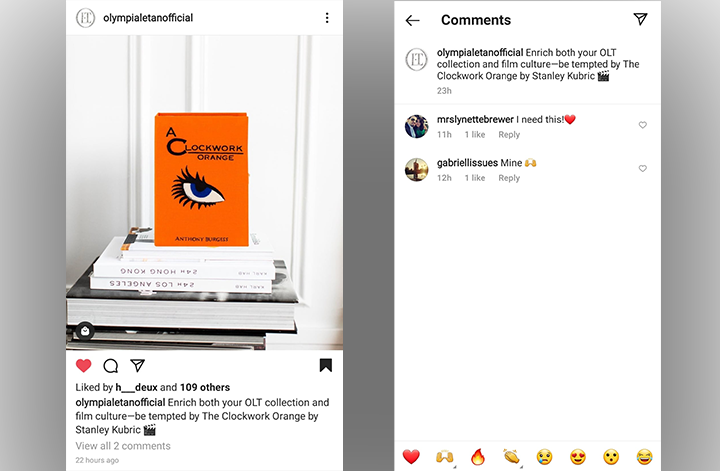Insert heart-eyes emoji quick reaction
This screenshot has height=471, width=720.
[x=578, y=457]
